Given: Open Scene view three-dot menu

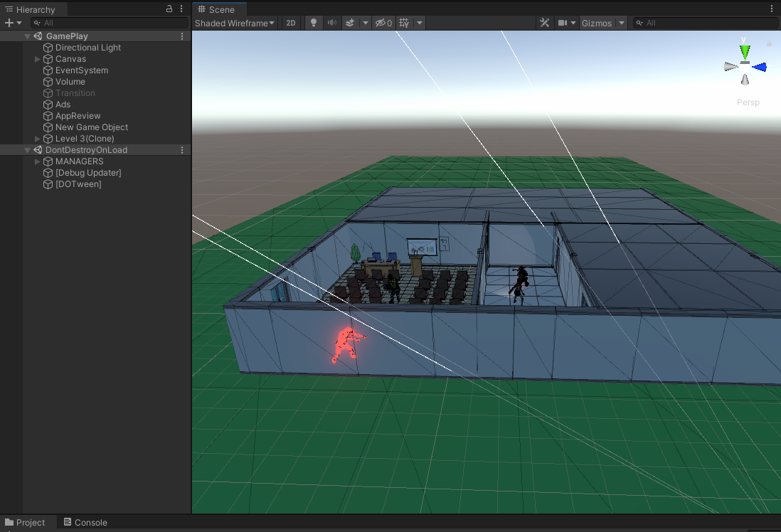Looking at the screenshot, I should tap(772, 9).
